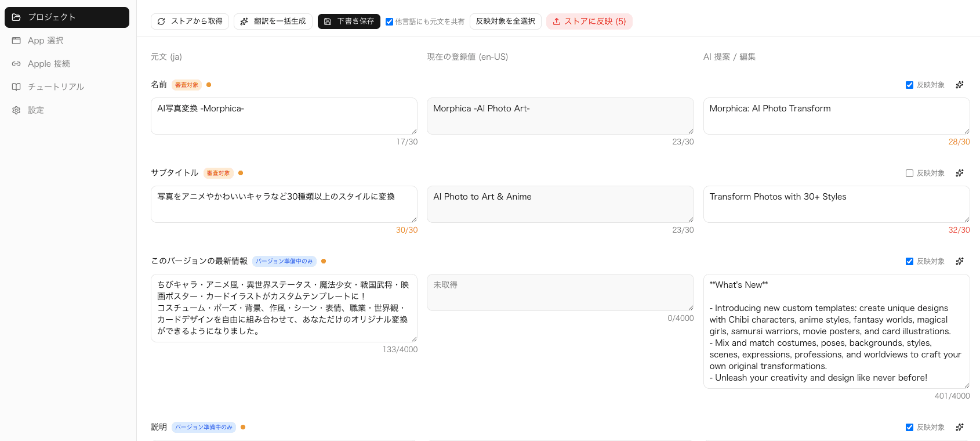Edit AI suggestion Morphica: AI Photo Transform
Viewport: 980px width, 441px height.
pos(837,116)
